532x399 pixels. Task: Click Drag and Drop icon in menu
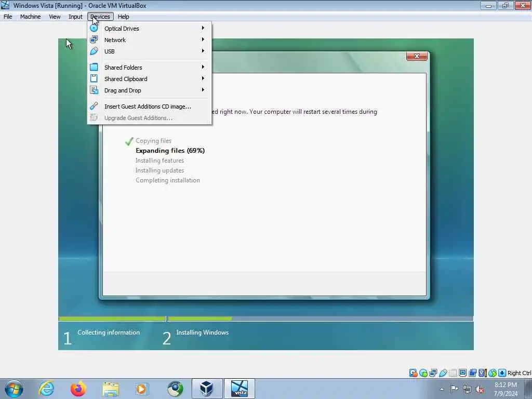point(94,90)
